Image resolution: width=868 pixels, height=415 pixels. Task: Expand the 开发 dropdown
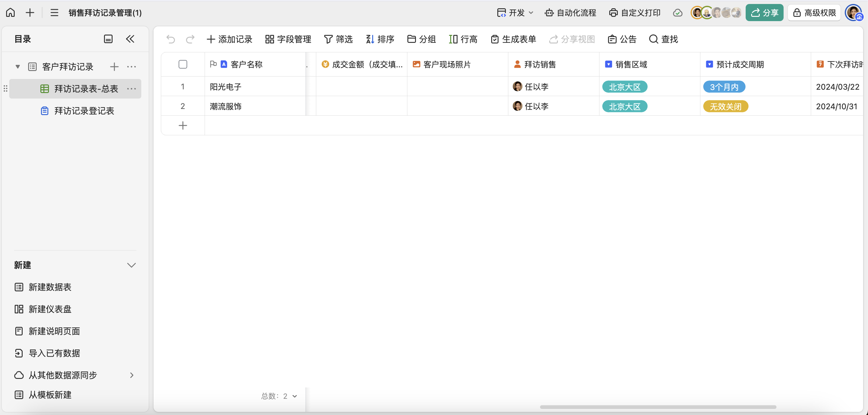pyautogui.click(x=515, y=13)
